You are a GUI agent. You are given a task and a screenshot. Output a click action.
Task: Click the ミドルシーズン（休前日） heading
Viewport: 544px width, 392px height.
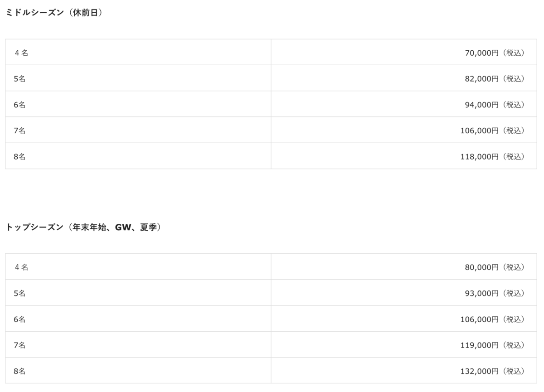tap(54, 13)
